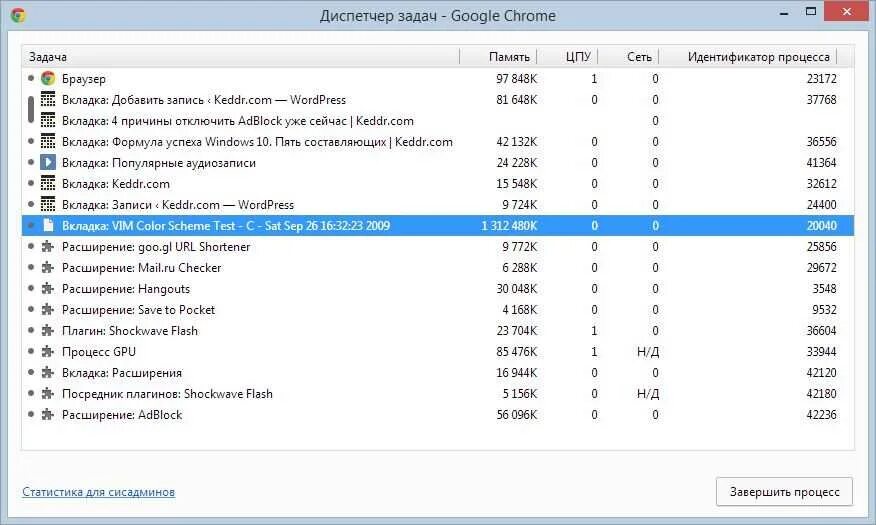Maximize the task manager window
Viewport: 876px width, 525px height.
(x=811, y=11)
